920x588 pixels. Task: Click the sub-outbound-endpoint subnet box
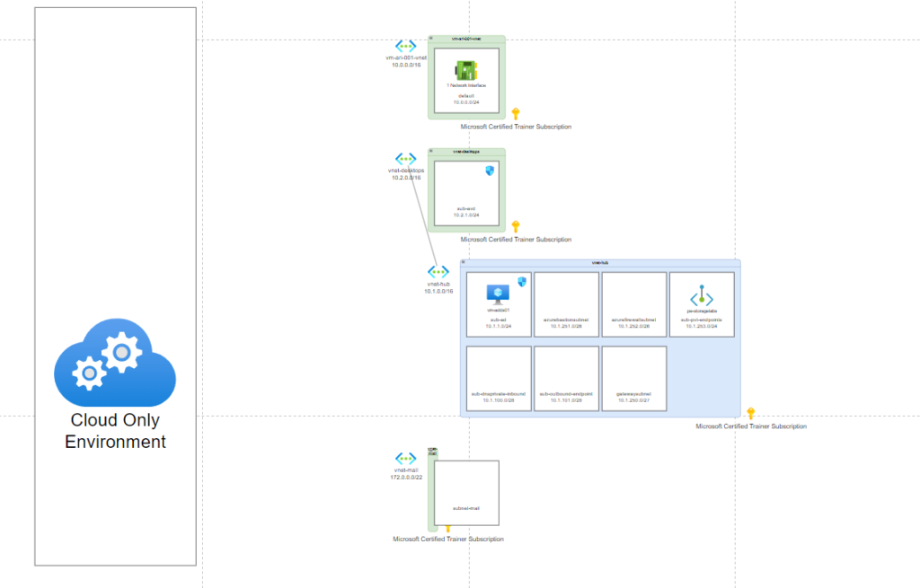566,378
